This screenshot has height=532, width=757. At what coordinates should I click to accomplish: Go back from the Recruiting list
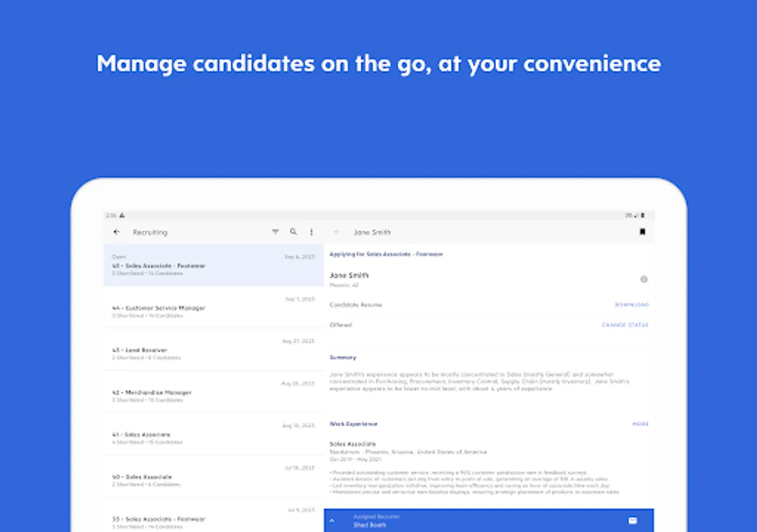(x=117, y=232)
